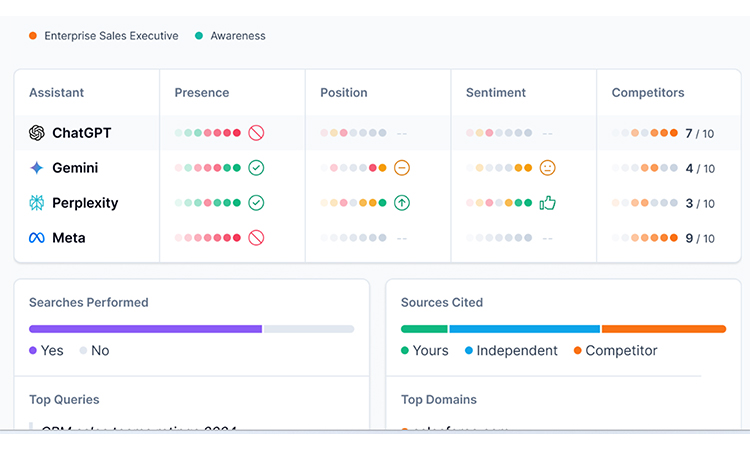Select the ChatGPT row name
Screen dimensions: 750x450
82,133
